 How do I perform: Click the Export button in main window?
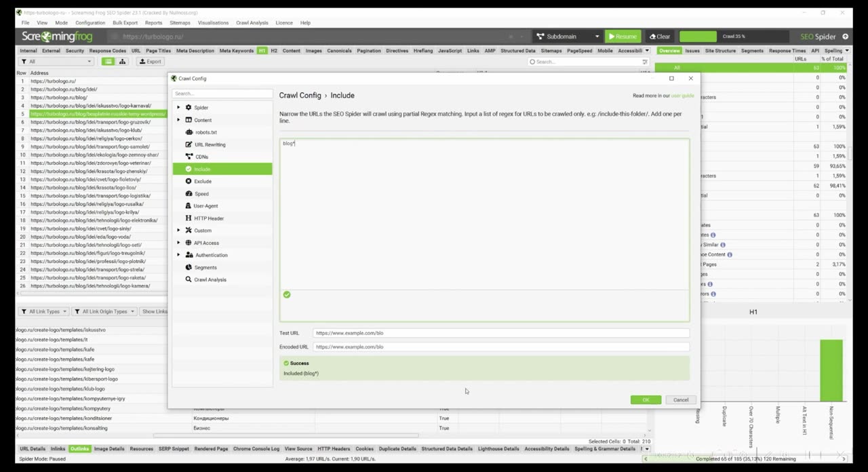[x=151, y=62]
